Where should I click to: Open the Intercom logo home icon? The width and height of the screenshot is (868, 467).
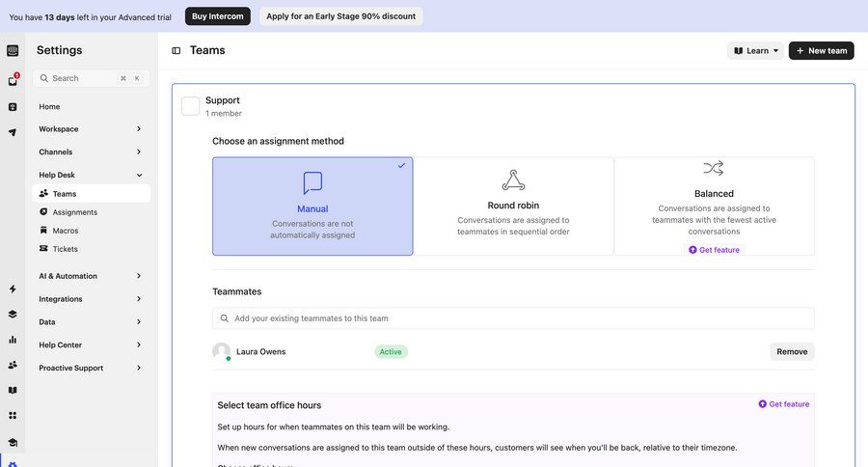[13, 50]
